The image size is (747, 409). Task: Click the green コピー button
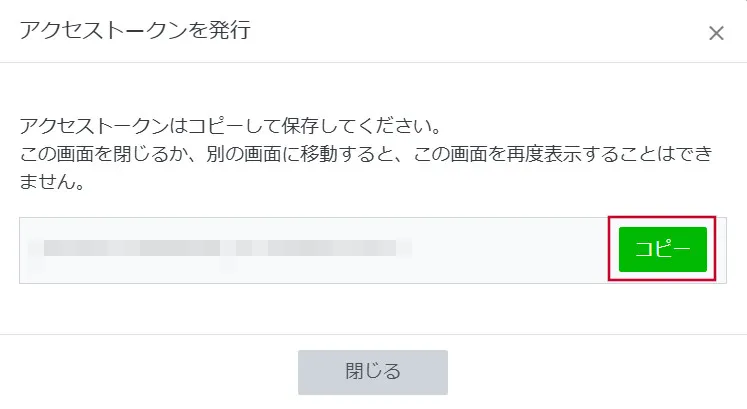click(x=663, y=249)
